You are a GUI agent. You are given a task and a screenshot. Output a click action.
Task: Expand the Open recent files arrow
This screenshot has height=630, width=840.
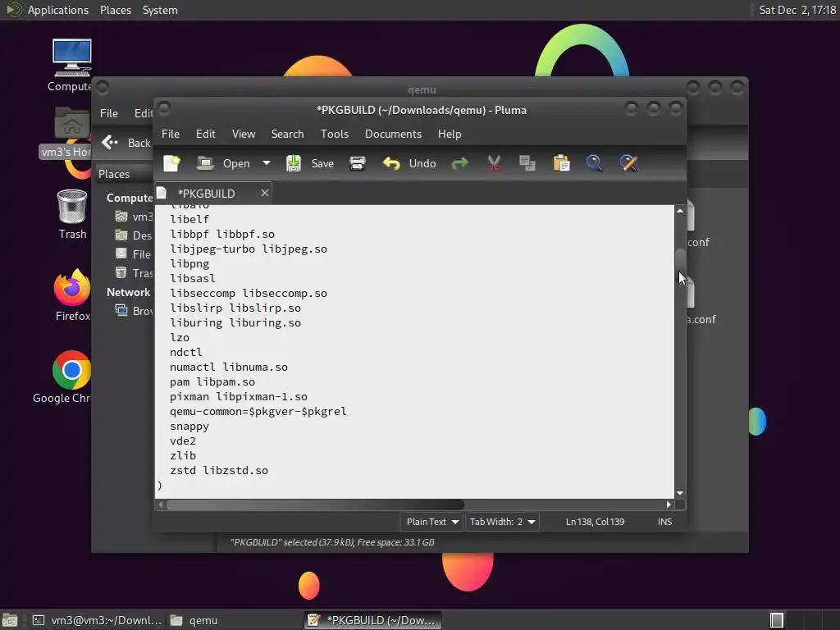267,163
